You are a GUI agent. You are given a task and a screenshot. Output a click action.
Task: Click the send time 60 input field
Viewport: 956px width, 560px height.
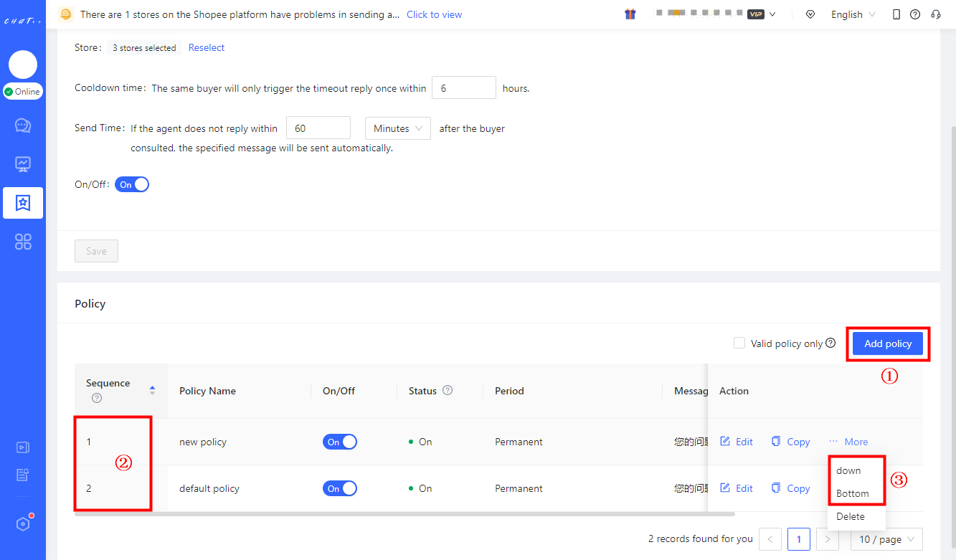318,128
